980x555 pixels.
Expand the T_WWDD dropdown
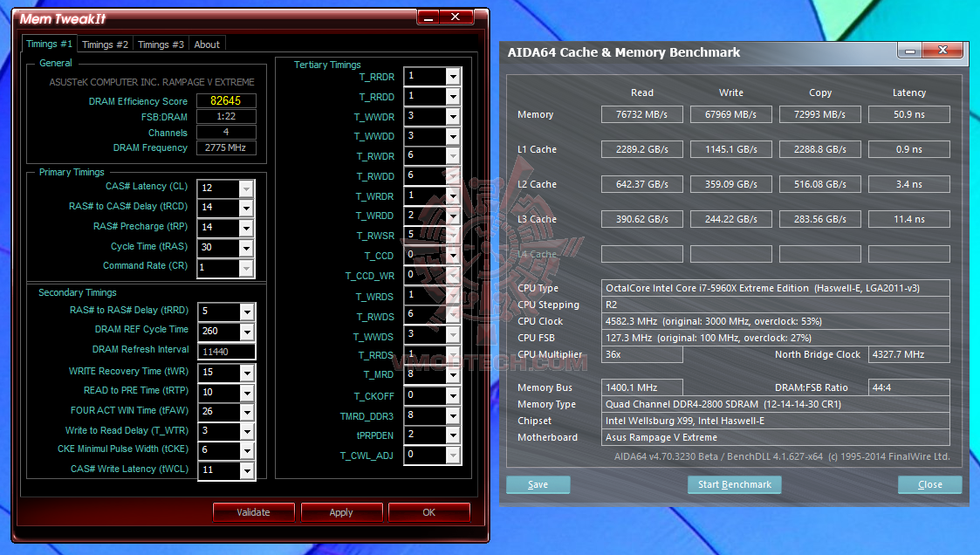coord(453,136)
